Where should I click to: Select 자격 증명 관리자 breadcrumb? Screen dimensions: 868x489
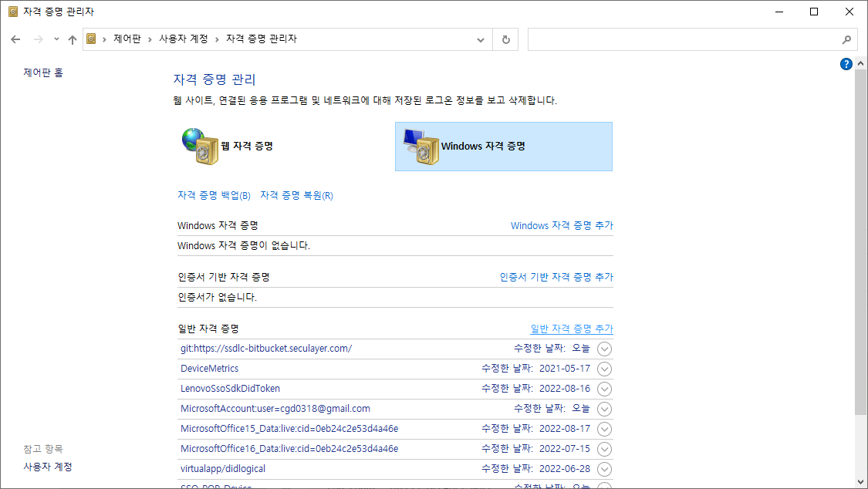point(262,39)
